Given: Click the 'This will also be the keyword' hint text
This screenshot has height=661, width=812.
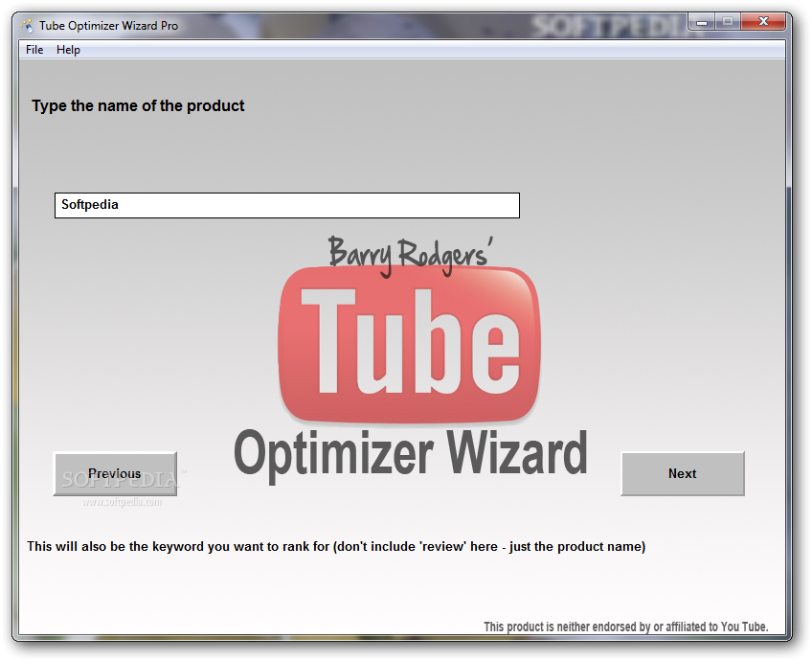Looking at the screenshot, I should (336, 546).
